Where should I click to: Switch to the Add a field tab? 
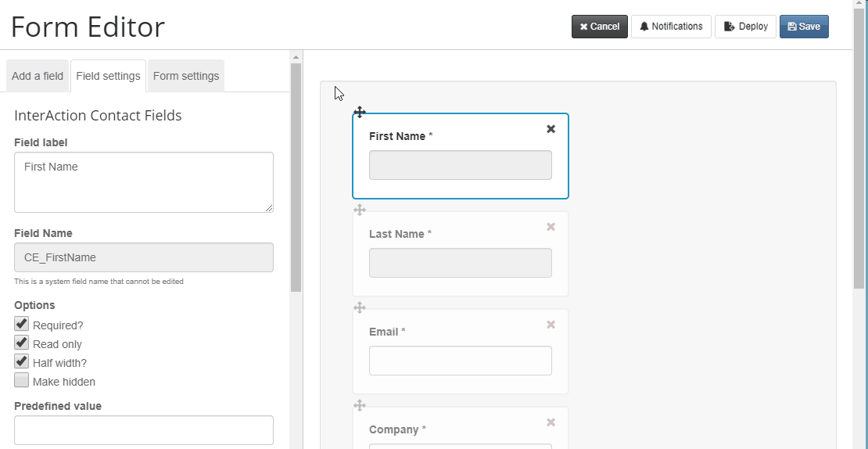point(37,76)
